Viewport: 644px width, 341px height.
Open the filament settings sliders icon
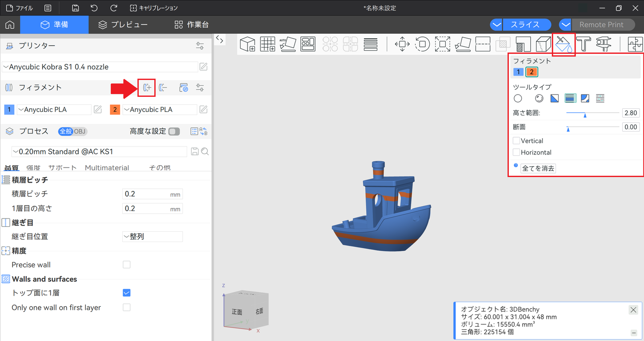[x=200, y=87]
